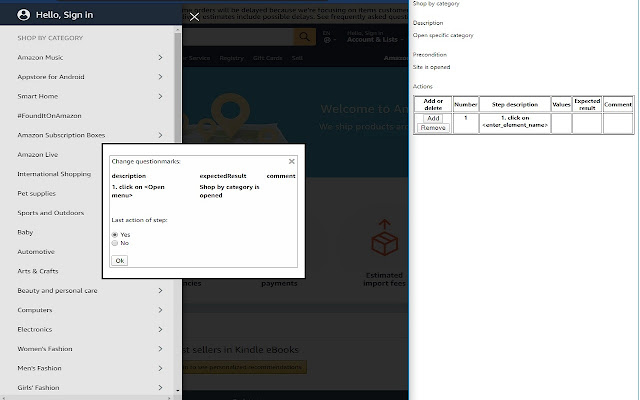Click the Gift Cards nav link
The height and width of the screenshot is (400, 640).
click(267, 58)
